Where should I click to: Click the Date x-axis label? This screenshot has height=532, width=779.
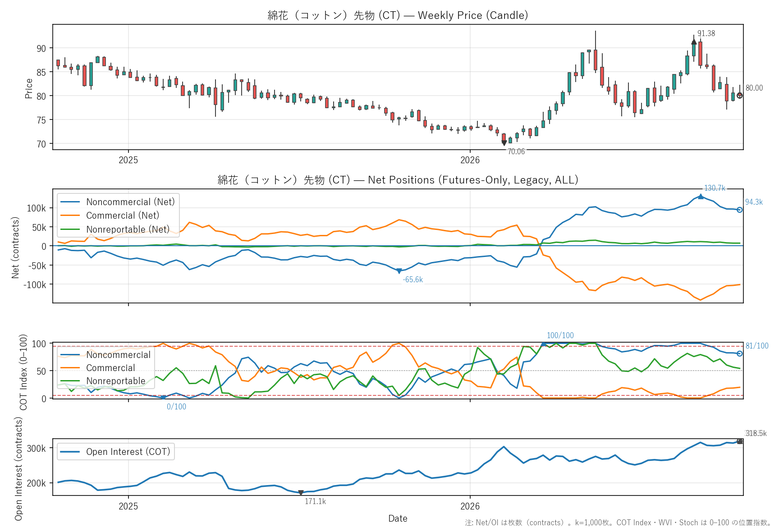click(398, 518)
